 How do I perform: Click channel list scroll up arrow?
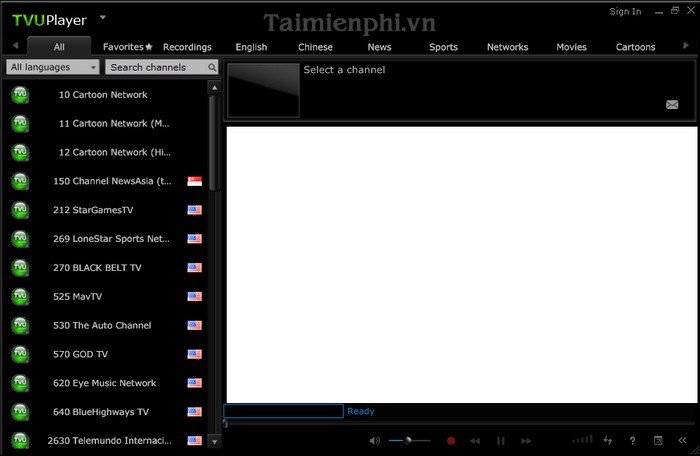click(214, 88)
